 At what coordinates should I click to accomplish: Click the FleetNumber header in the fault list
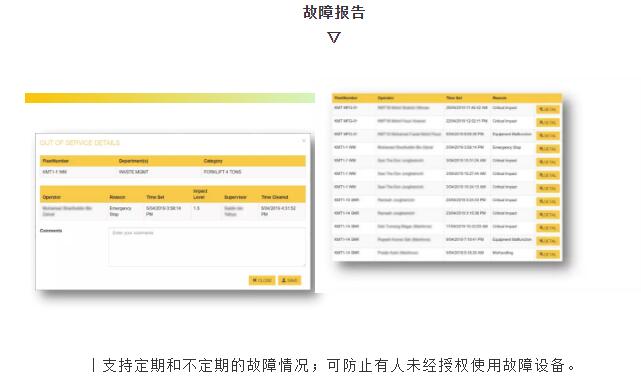click(x=346, y=98)
